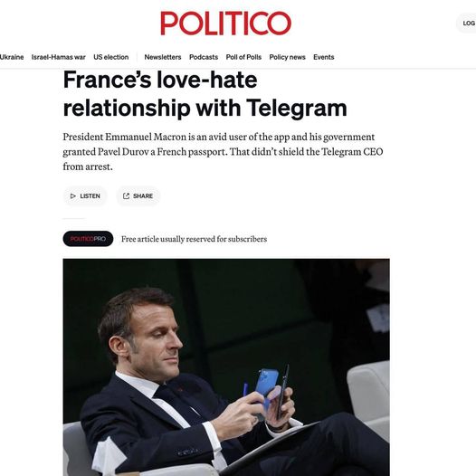
Task: Go to Policy news
Action: click(x=288, y=57)
